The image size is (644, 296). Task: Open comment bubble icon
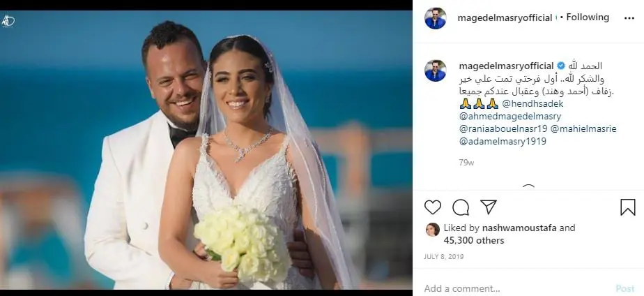click(461, 207)
